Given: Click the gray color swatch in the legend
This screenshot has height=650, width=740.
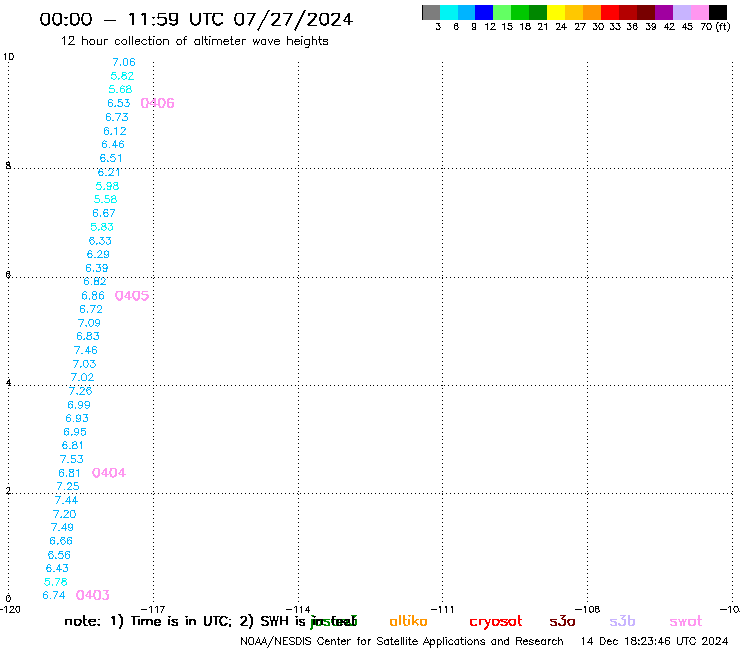Looking at the screenshot, I should [431, 12].
